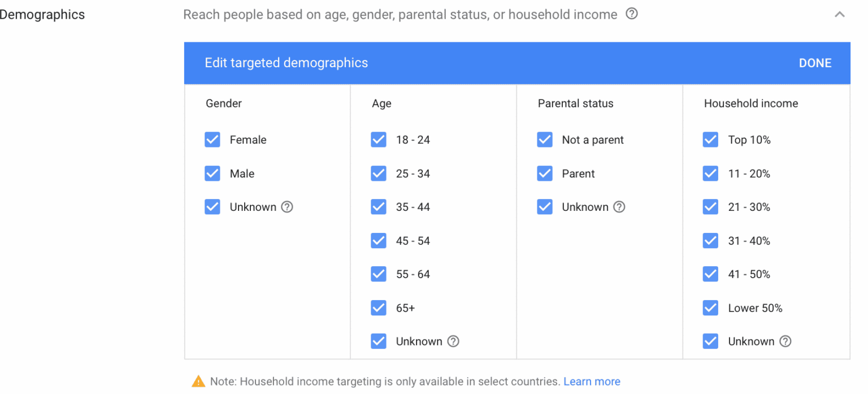Click help icon next to Demographics description
Viewport: 868px width, 394px height.
(x=632, y=14)
